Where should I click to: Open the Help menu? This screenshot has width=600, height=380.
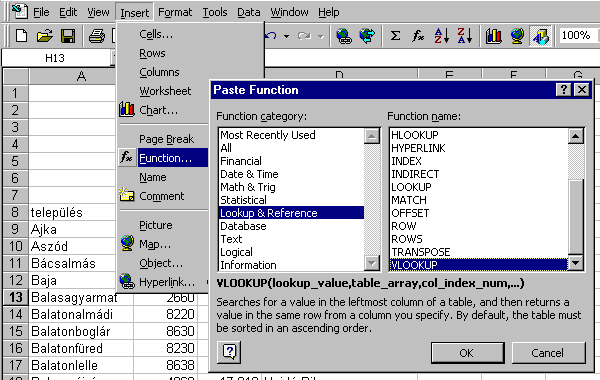(328, 12)
